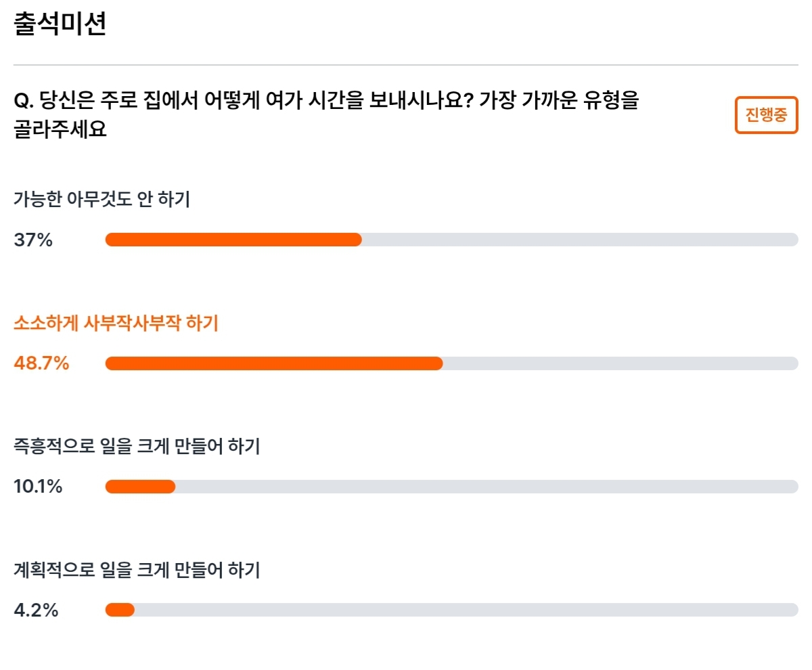Choose option 계획적으로 일을 크게 만들어 하기

(x=137, y=571)
